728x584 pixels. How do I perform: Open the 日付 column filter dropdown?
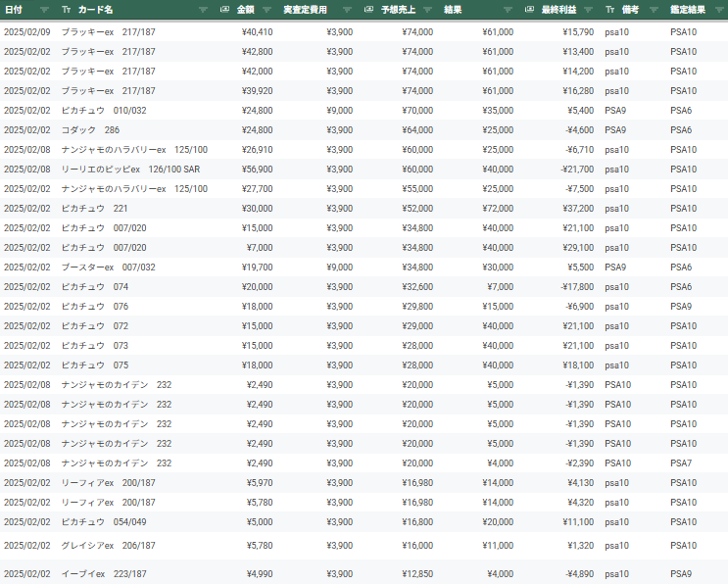pos(44,9)
